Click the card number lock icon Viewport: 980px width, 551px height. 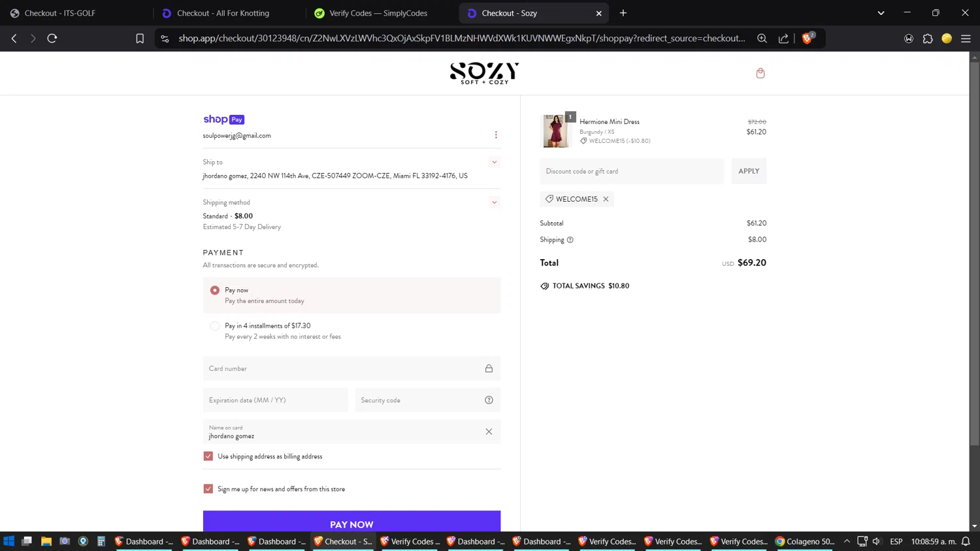[x=489, y=369]
